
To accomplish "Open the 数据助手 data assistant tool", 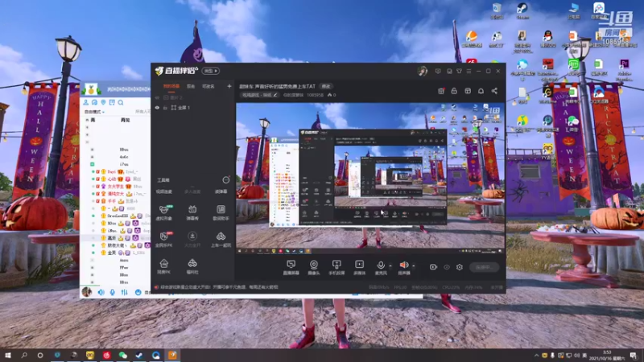I will pyautogui.click(x=221, y=212).
